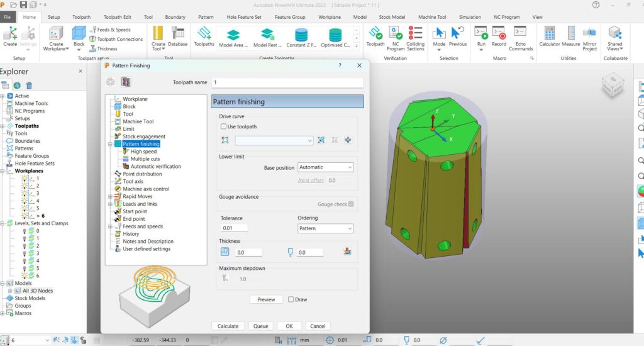Click the Create setup icon
This screenshot has width=644, height=346.
tap(10, 36)
